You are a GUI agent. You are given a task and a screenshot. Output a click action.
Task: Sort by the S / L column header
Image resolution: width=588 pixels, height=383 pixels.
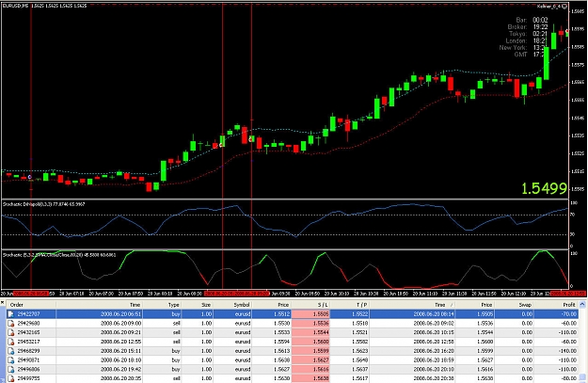click(x=310, y=305)
